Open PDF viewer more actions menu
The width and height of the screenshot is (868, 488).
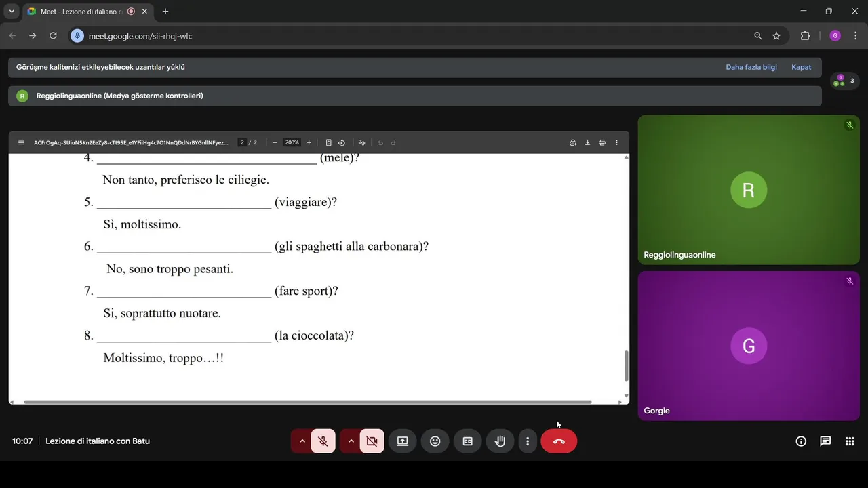pyautogui.click(x=616, y=143)
